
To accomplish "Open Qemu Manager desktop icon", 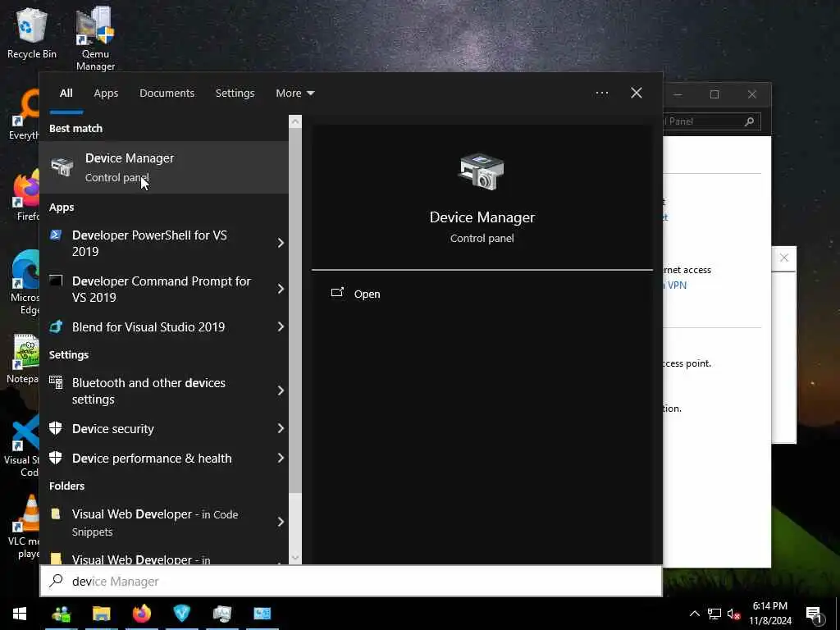I will [x=95, y=39].
